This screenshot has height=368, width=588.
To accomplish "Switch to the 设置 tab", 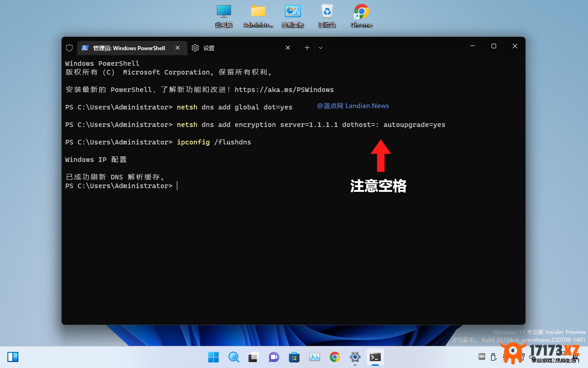I will (242, 48).
